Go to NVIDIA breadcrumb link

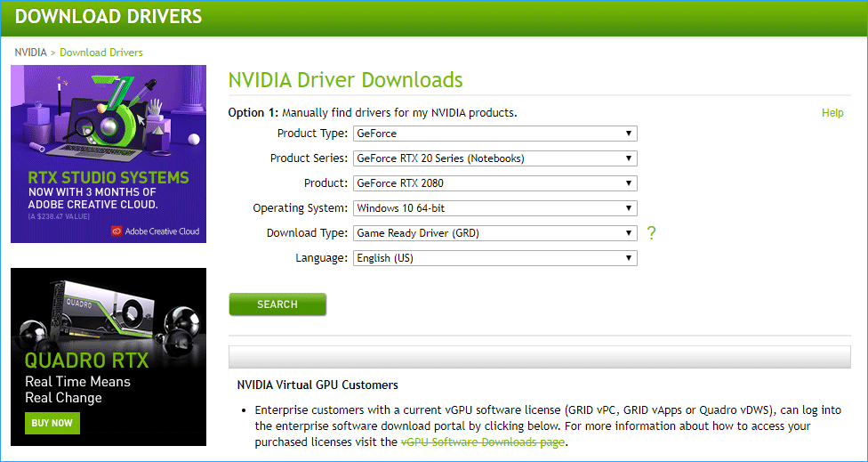tap(30, 53)
